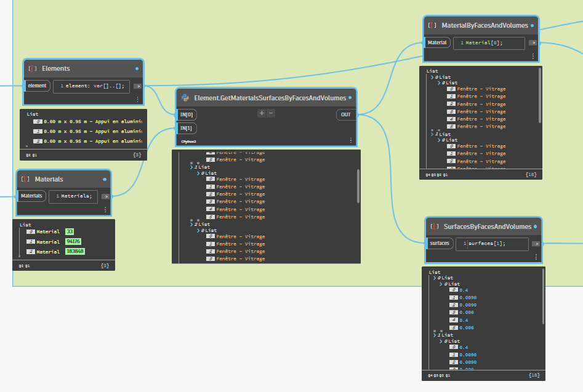Click the OUT port of the Python node

345,114
